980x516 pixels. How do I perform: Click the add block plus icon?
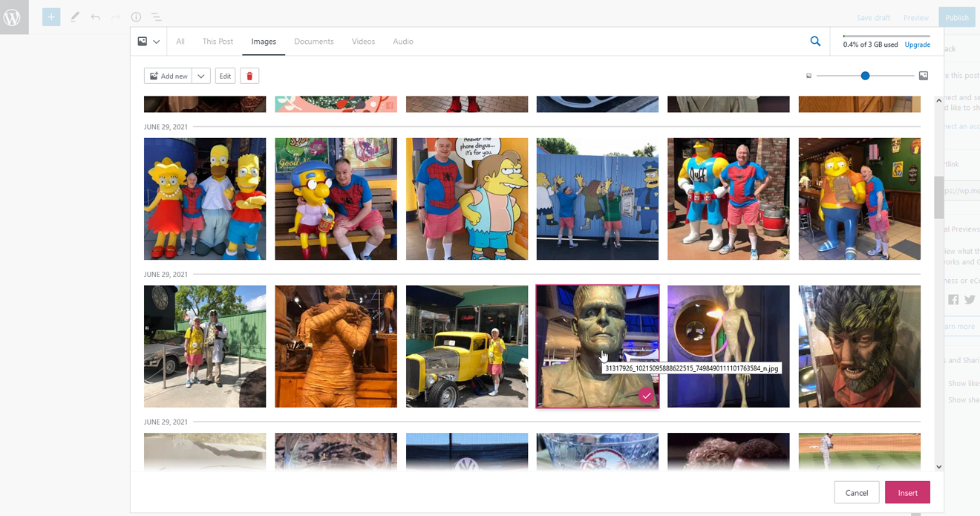click(51, 17)
